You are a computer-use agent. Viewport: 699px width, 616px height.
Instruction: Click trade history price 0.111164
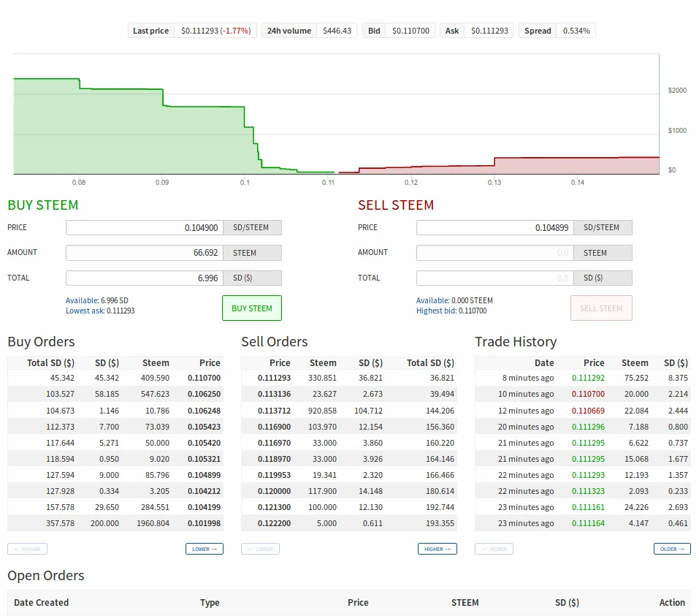point(588,522)
